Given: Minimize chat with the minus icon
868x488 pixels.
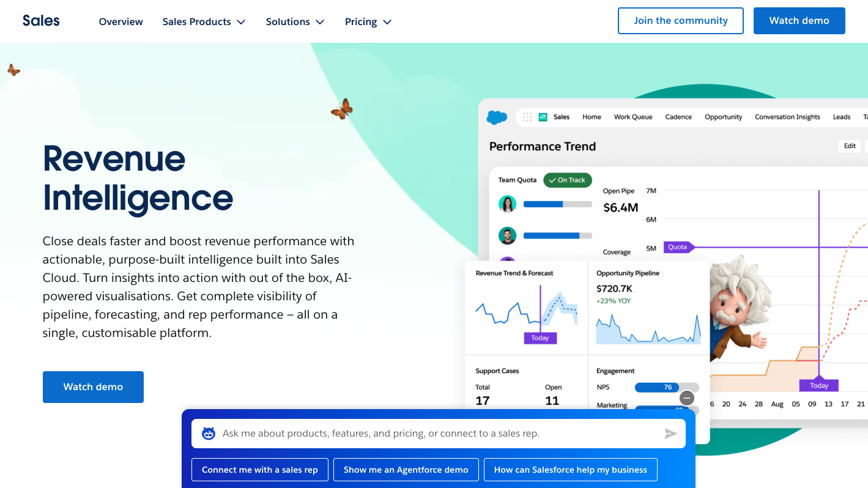Looking at the screenshot, I should 687,398.
